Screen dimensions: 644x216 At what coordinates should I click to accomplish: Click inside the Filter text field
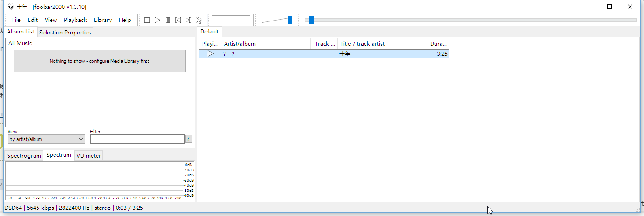coord(137,139)
